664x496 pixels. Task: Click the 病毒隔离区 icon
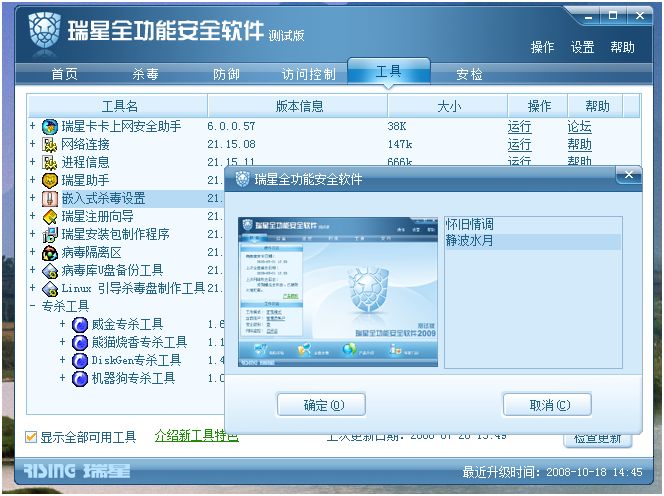coord(50,253)
